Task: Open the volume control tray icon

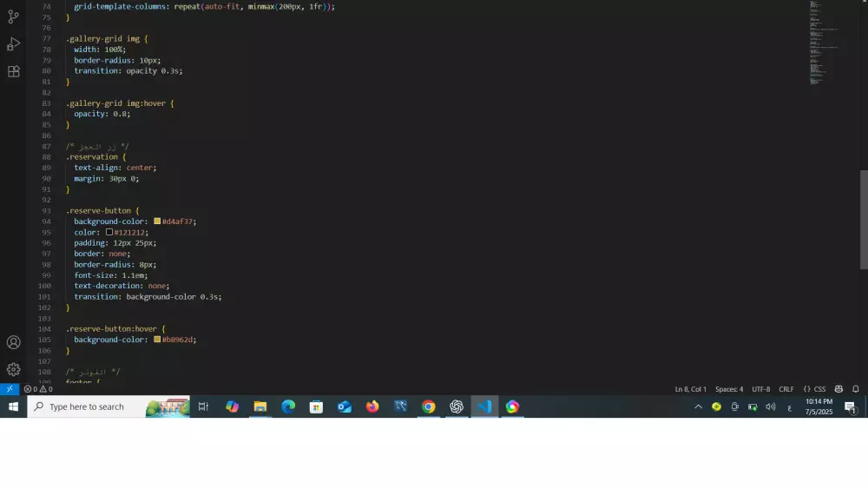Action: [x=771, y=406]
